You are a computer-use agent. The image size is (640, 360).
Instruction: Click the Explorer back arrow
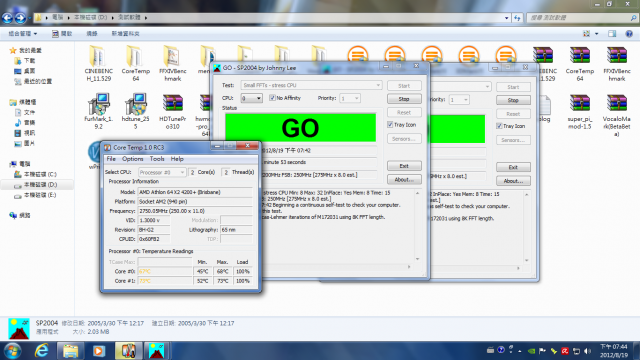pyautogui.click(x=7, y=18)
